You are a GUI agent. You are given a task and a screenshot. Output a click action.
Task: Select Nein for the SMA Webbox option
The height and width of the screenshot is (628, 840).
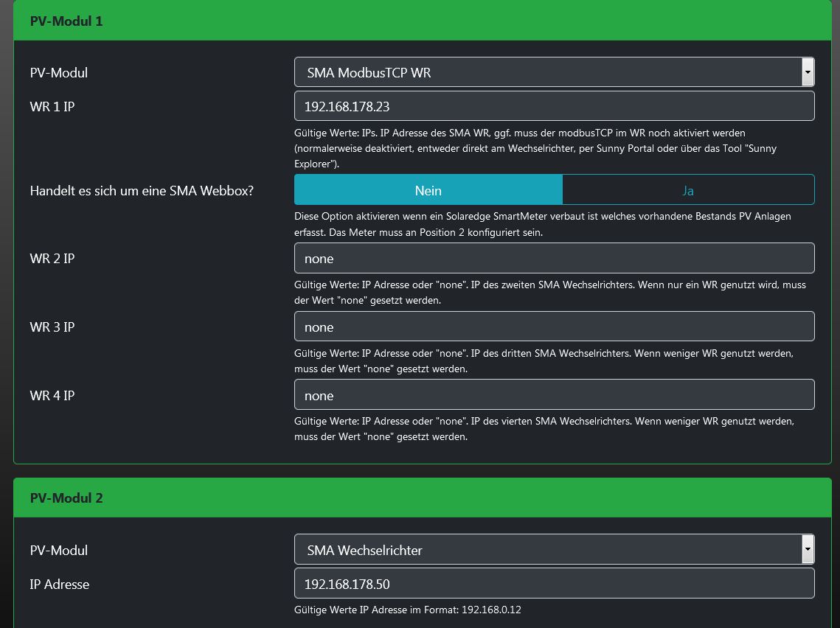pos(428,190)
